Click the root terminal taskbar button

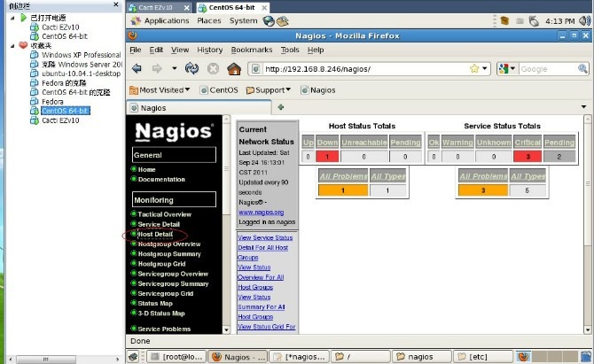[x=177, y=356]
